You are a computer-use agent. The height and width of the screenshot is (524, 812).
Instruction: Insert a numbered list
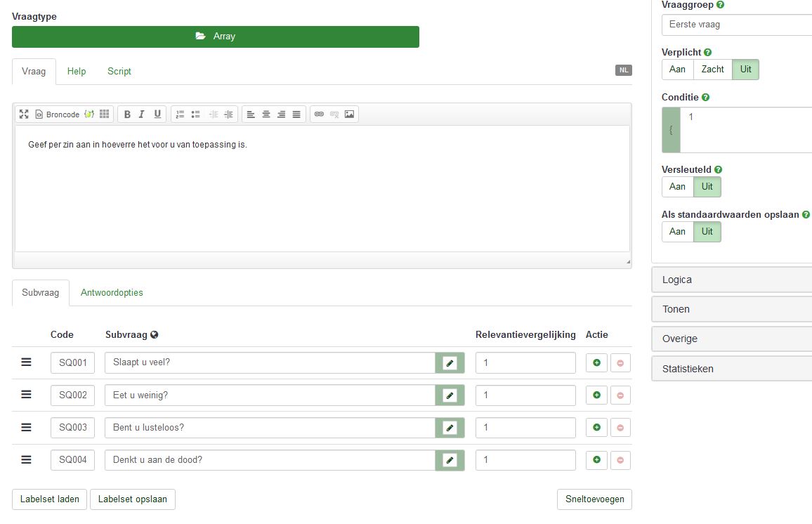(181, 114)
